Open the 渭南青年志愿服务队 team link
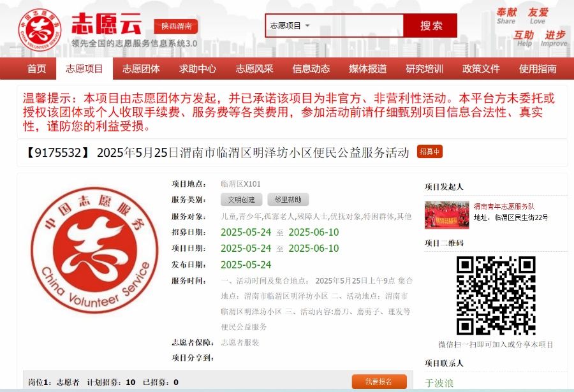The width and height of the screenshot is (574, 392). coord(504,207)
